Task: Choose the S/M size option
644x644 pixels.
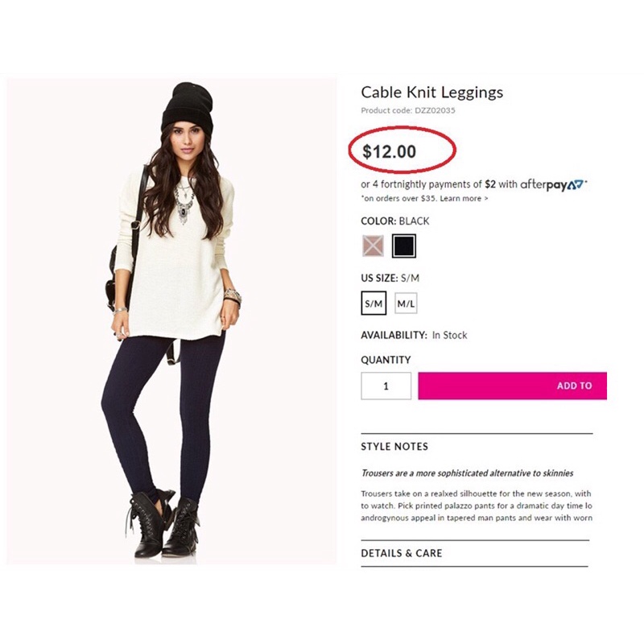Action: 374,303
